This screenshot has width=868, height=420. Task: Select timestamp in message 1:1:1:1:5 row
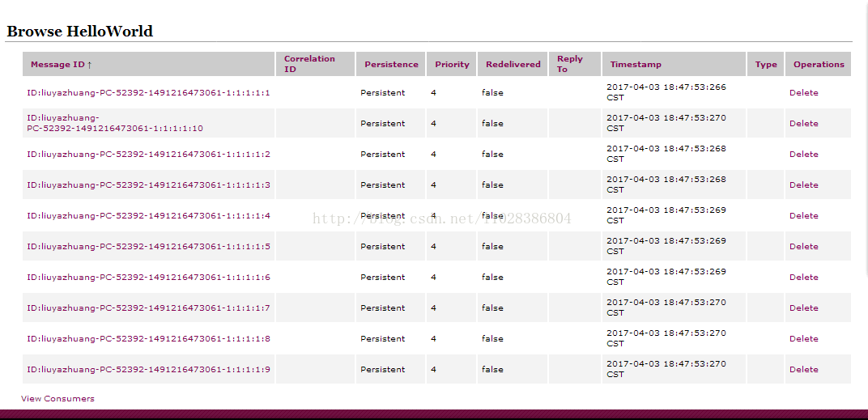pyautogui.click(x=666, y=246)
